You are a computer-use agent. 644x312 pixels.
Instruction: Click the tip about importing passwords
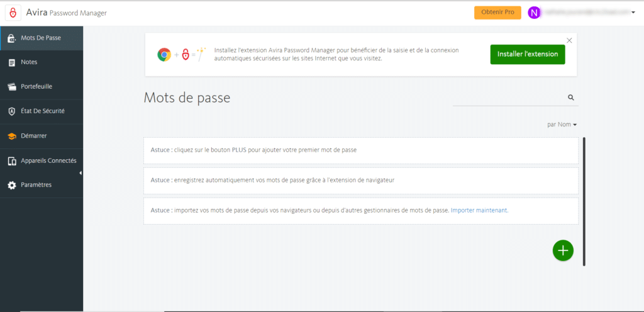pos(361,211)
